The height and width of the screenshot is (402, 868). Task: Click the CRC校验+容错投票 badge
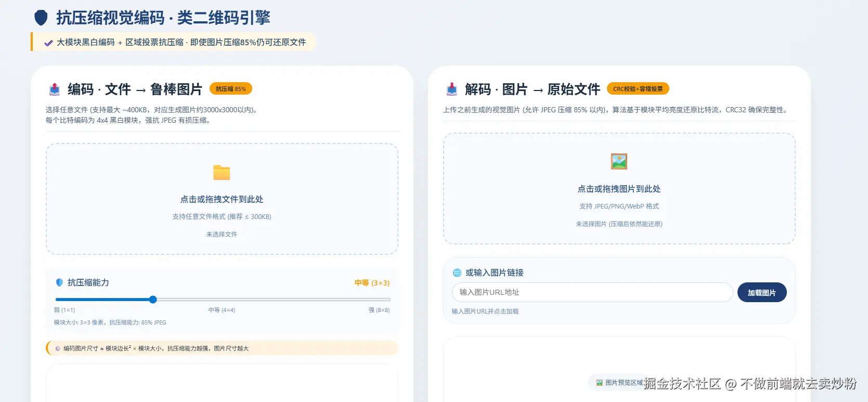coord(638,89)
